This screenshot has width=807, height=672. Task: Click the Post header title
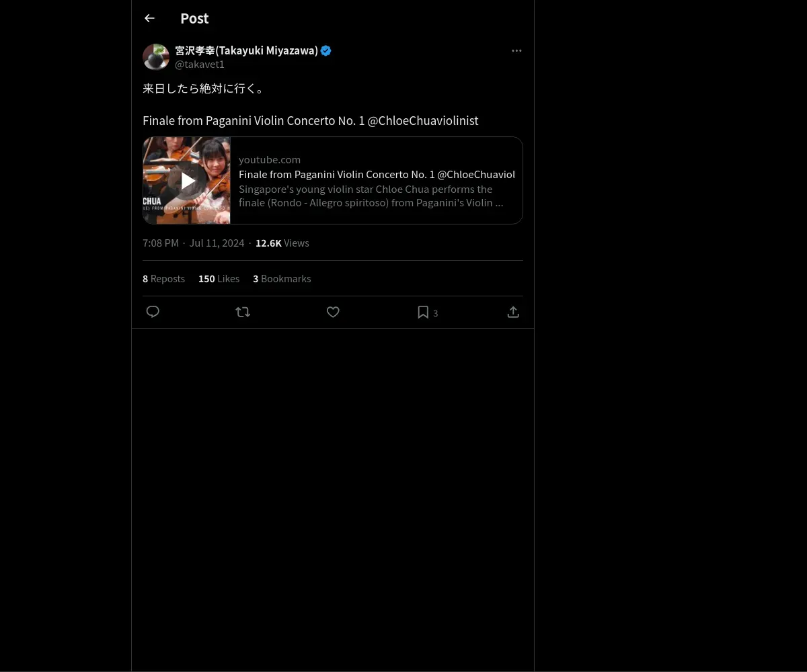coord(194,18)
